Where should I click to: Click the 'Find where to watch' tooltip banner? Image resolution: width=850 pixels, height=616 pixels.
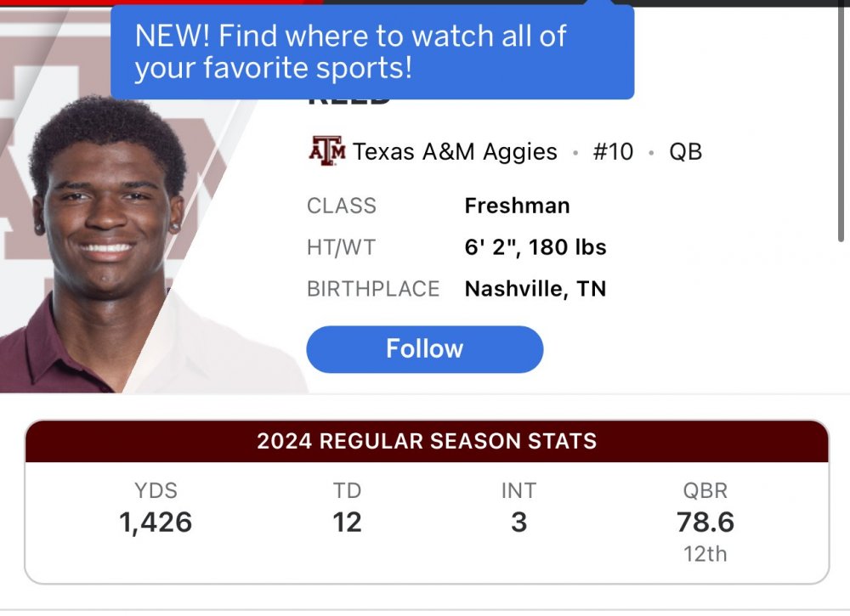pos(372,51)
